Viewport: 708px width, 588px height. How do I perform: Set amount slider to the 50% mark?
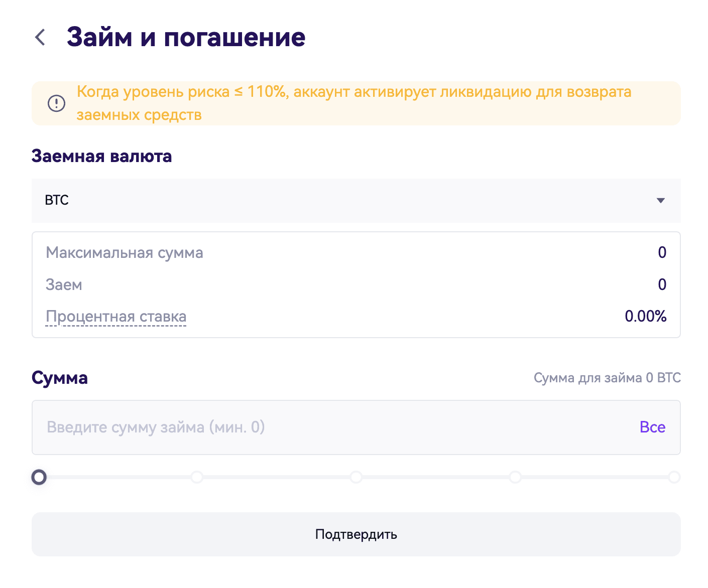pyautogui.click(x=356, y=477)
